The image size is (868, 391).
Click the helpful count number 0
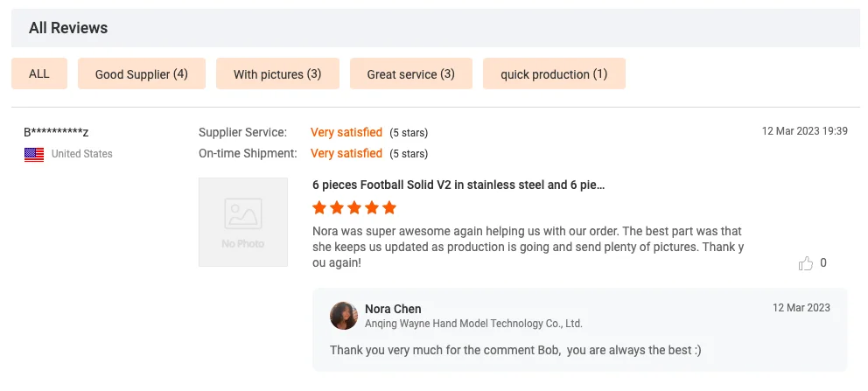[x=823, y=263]
